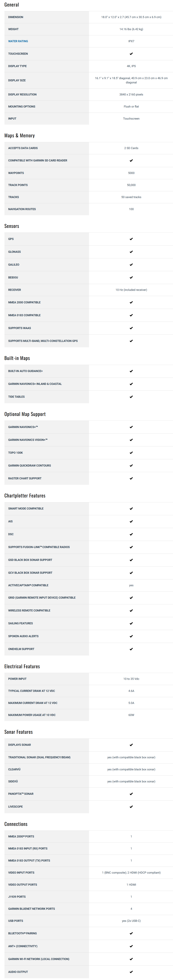Click the Power Input 10 to 35 Vdc value
Screen dimensions: 173x980
tap(131, 679)
